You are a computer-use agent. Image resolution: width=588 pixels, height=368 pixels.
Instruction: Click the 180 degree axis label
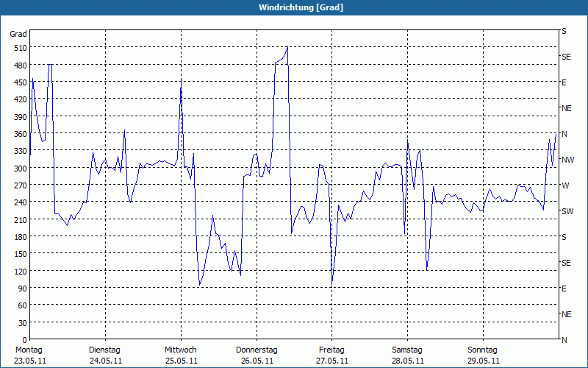21,237
